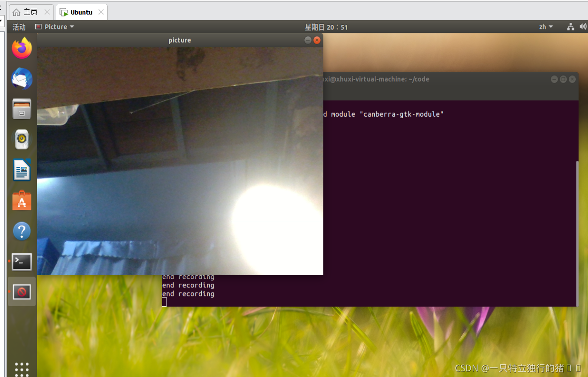Click "canberra-gtk-module" text in terminal

click(x=401, y=114)
